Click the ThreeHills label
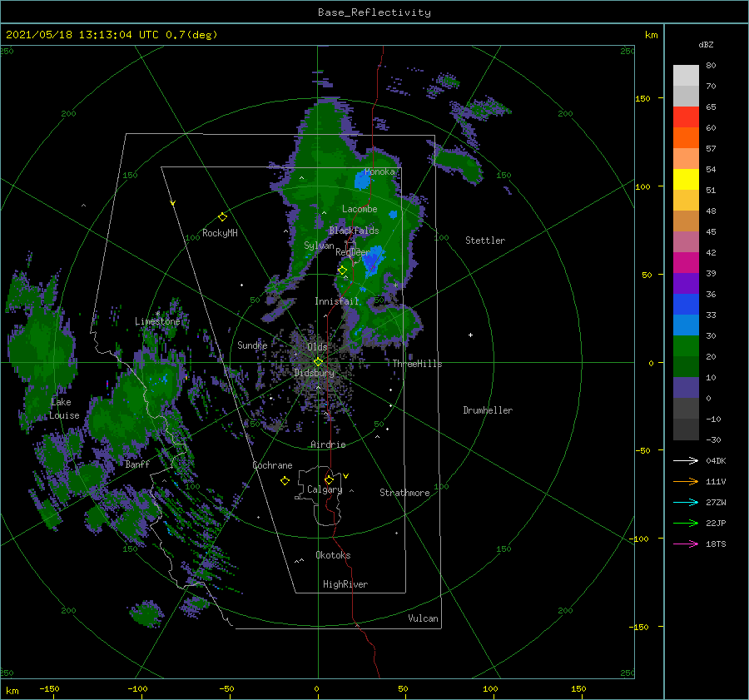The image size is (749, 700). tap(418, 364)
